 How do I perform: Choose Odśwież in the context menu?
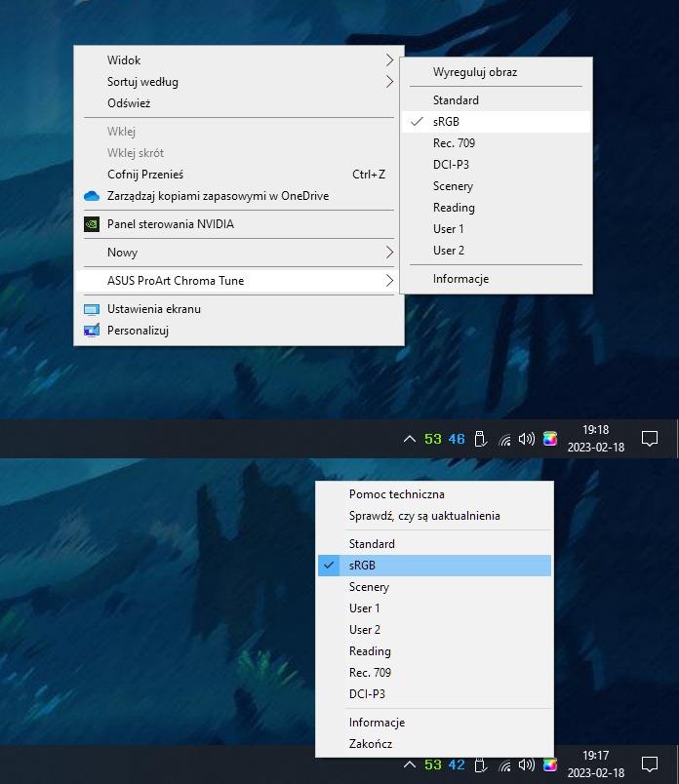pyautogui.click(x=239, y=103)
